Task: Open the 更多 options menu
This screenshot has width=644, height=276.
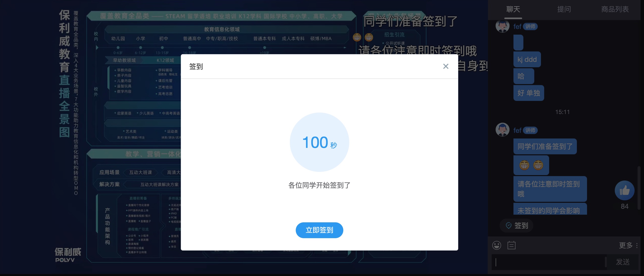Action: coord(628,245)
